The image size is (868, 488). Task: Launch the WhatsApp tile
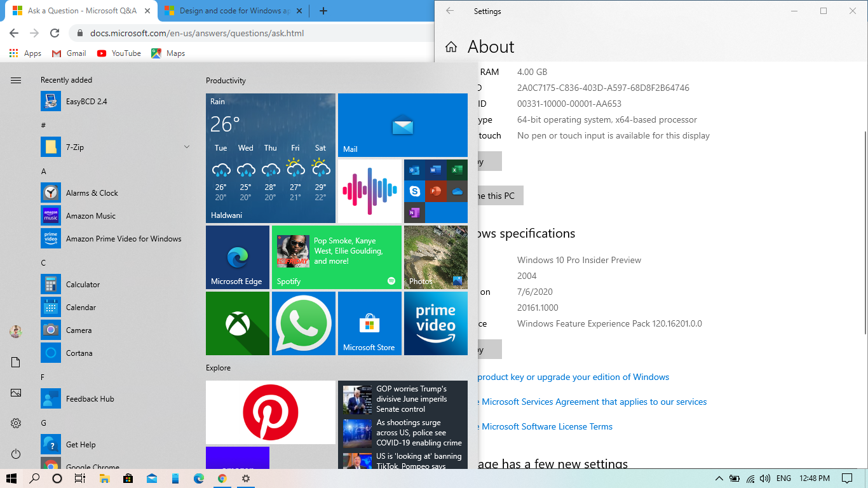pyautogui.click(x=304, y=323)
